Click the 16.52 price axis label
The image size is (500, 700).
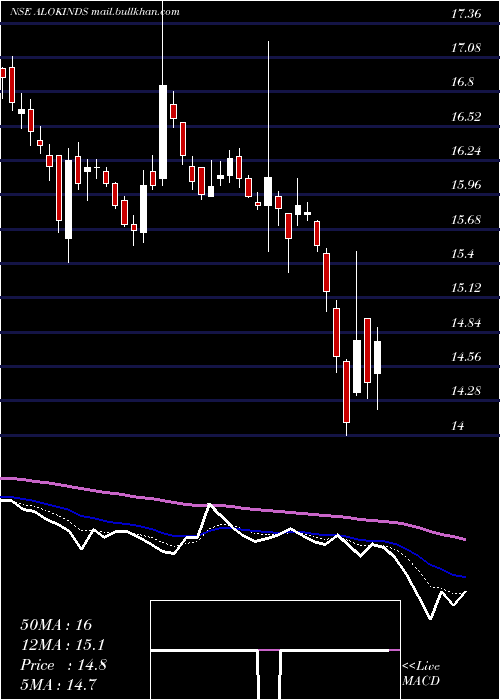466,117
